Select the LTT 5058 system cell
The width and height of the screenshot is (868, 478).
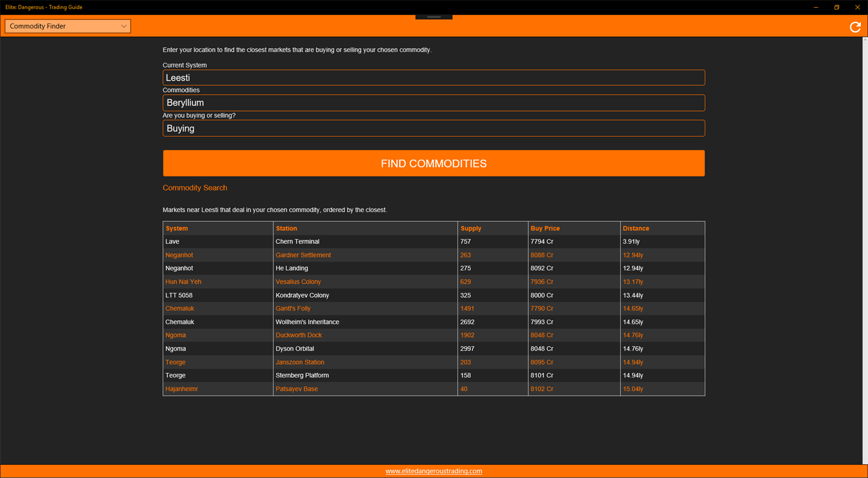[x=179, y=295]
